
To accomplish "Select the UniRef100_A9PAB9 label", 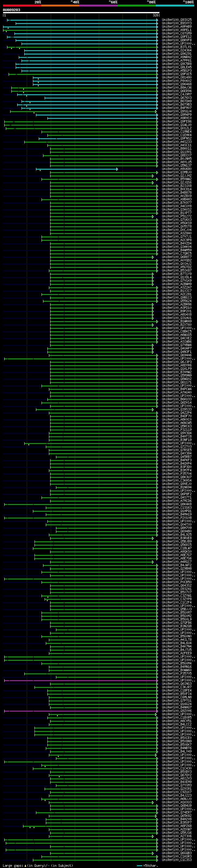I will 177,26.
